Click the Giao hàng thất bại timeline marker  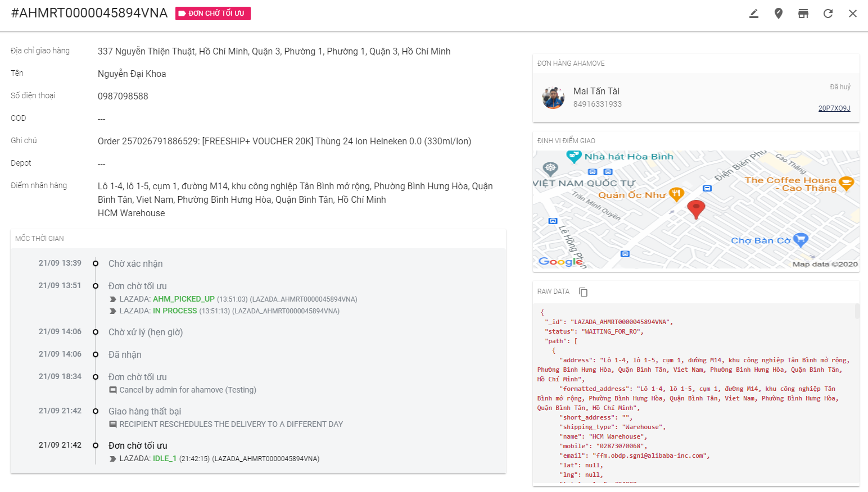pos(96,411)
